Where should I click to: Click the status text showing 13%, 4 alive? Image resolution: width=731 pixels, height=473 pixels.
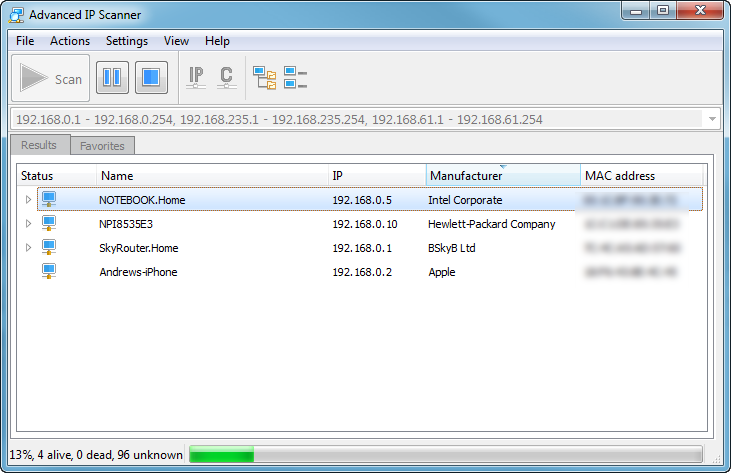(96, 455)
